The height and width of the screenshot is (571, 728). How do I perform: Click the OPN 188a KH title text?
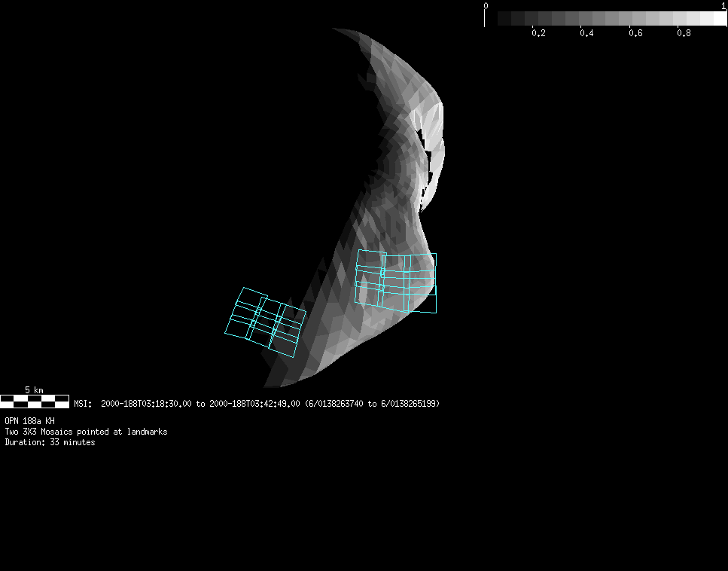click(x=29, y=421)
